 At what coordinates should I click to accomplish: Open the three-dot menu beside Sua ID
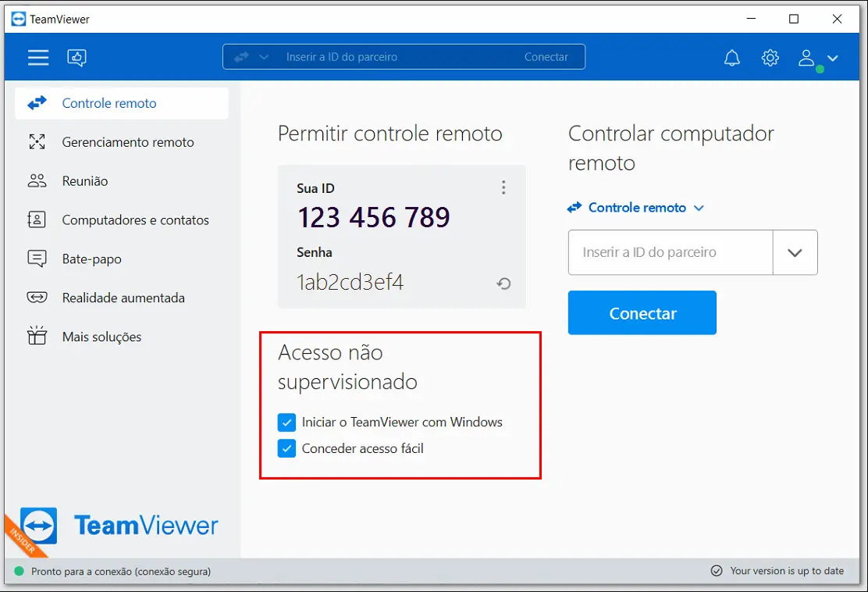(503, 187)
